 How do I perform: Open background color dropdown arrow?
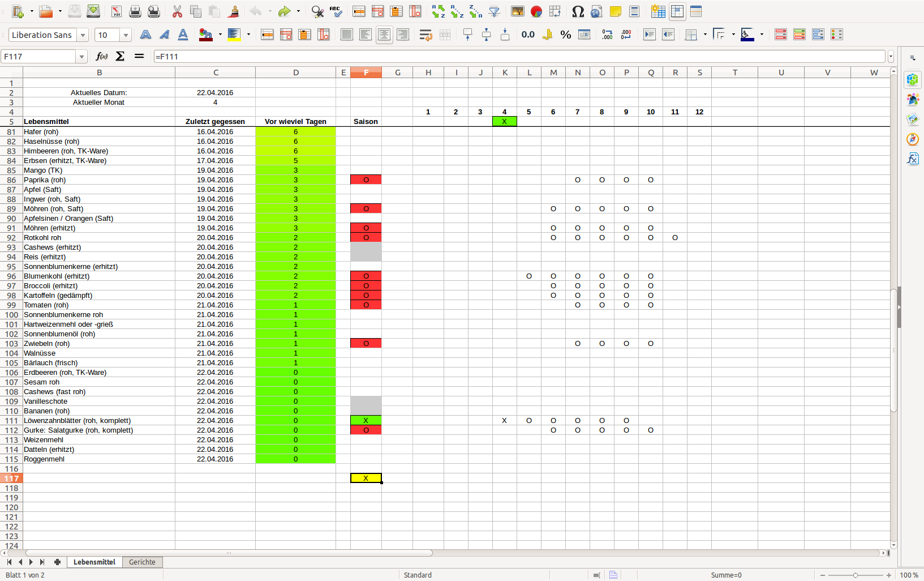tap(762, 35)
